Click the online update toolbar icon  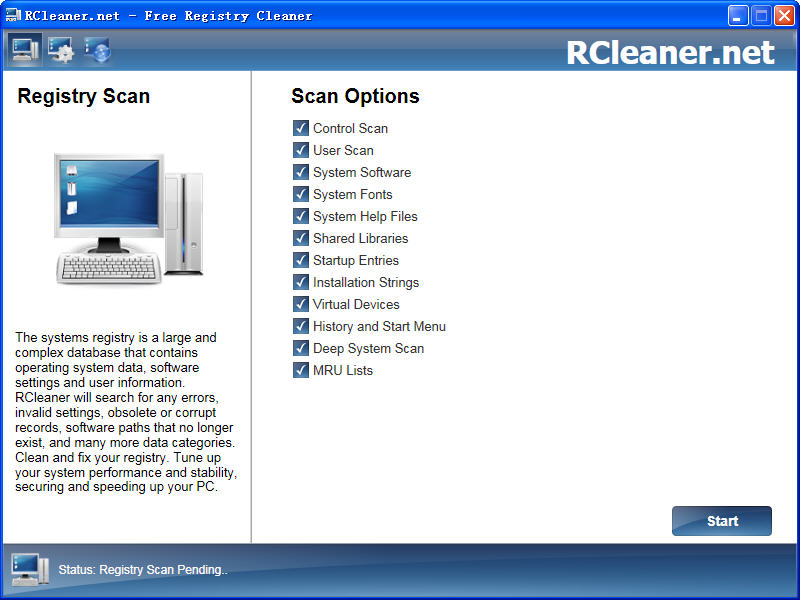coord(97,48)
